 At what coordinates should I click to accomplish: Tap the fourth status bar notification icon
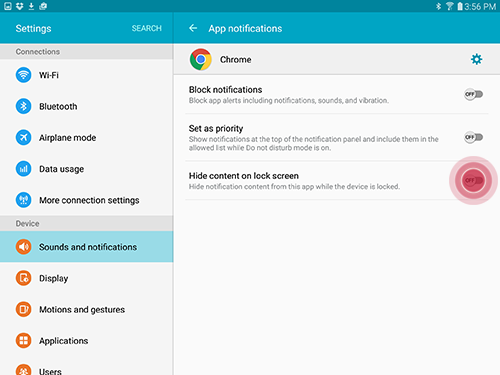[x=43, y=6]
